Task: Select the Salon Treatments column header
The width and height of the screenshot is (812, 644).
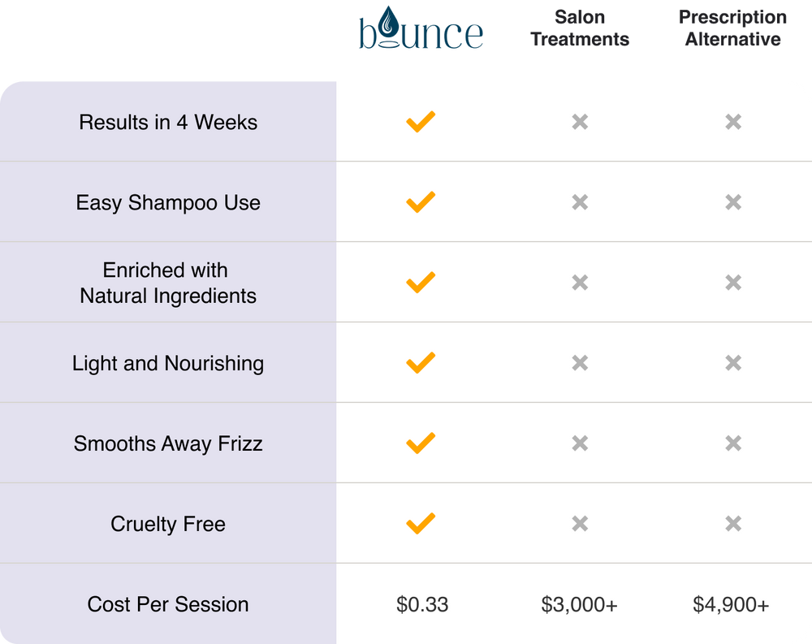Action: pyautogui.click(x=580, y=28)
